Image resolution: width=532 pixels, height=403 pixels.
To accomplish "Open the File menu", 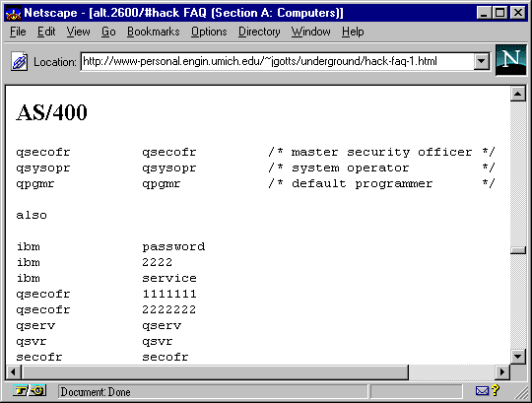I will (x=18, y=32).
